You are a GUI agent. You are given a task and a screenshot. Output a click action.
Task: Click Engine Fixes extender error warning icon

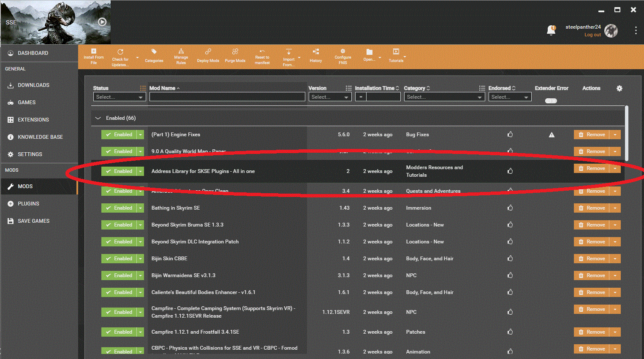coord(552,135)
